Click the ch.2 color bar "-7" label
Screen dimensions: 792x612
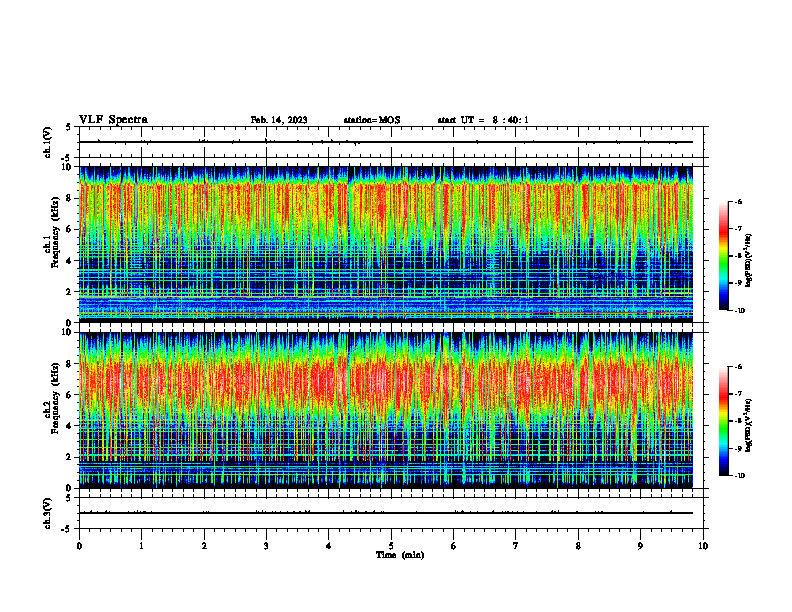click(x=738, y=394)
